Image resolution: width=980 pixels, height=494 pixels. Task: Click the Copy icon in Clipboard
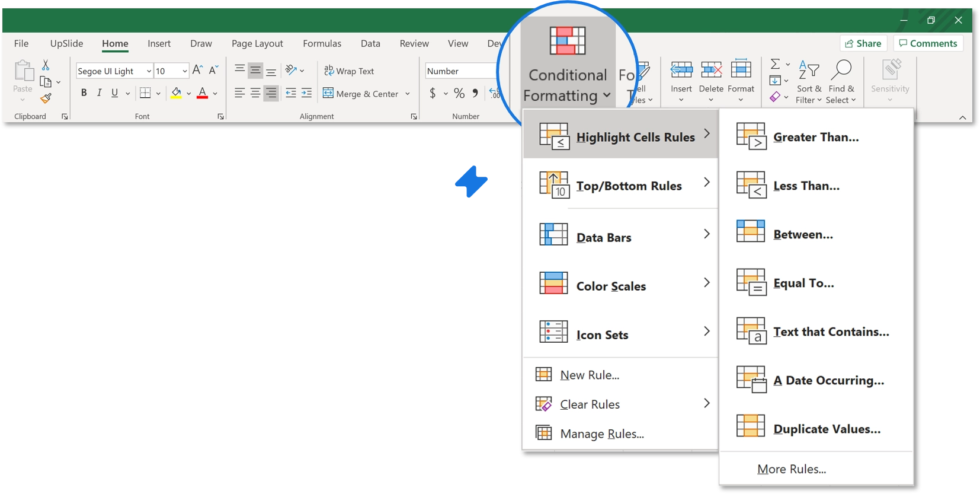click(x=46, y=82)
